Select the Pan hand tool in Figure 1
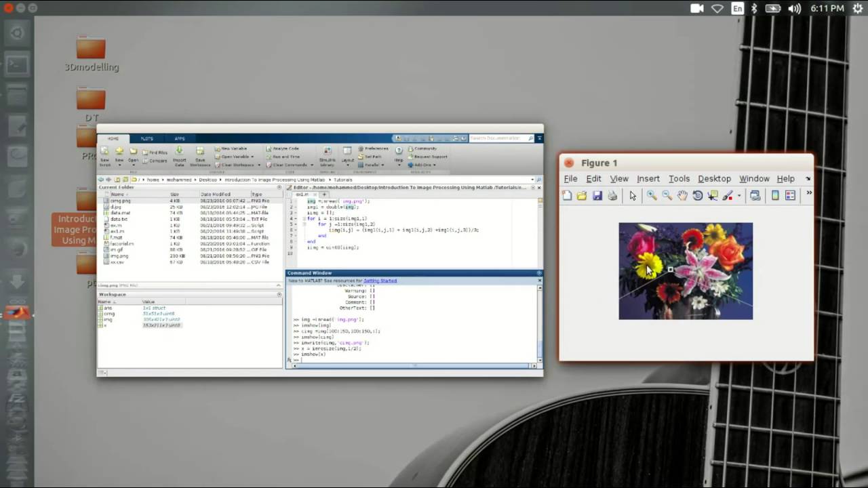This screenshot has height=488, width=868. click(682, 196)
